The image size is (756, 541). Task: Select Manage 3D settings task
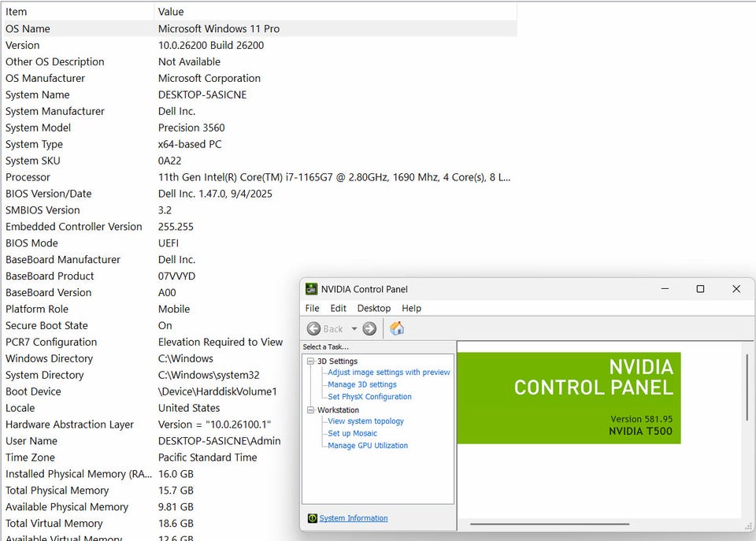[362, 384]
